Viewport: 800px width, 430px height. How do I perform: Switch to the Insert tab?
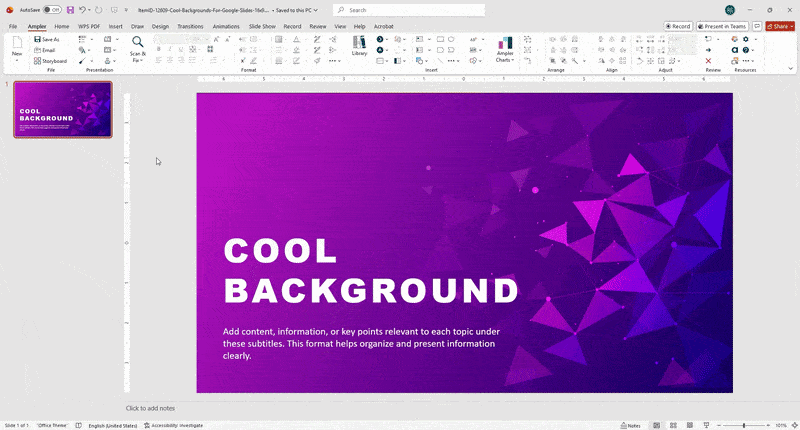point(115,27)
